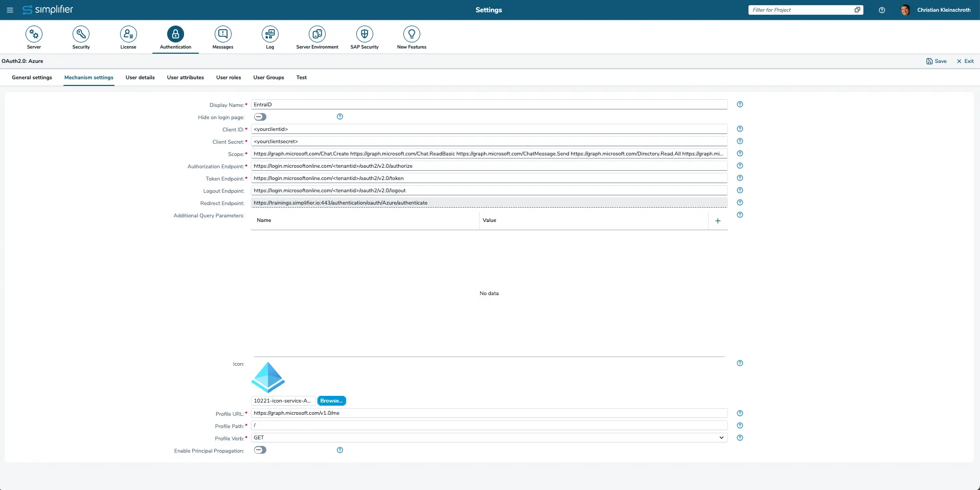Click the Azure icon thumbnail preview
This screenshot has height=490, width=980.
(x=267, y=376)
